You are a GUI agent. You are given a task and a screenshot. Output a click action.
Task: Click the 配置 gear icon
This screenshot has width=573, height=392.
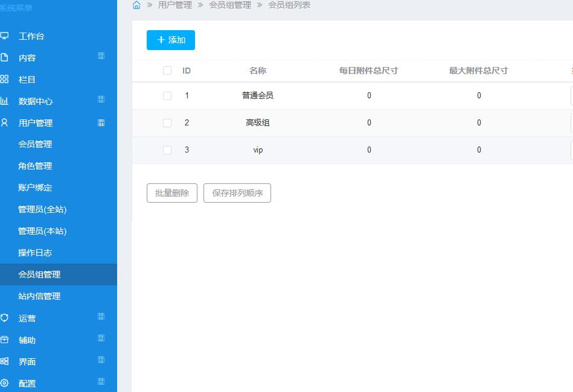click(5, 383)
